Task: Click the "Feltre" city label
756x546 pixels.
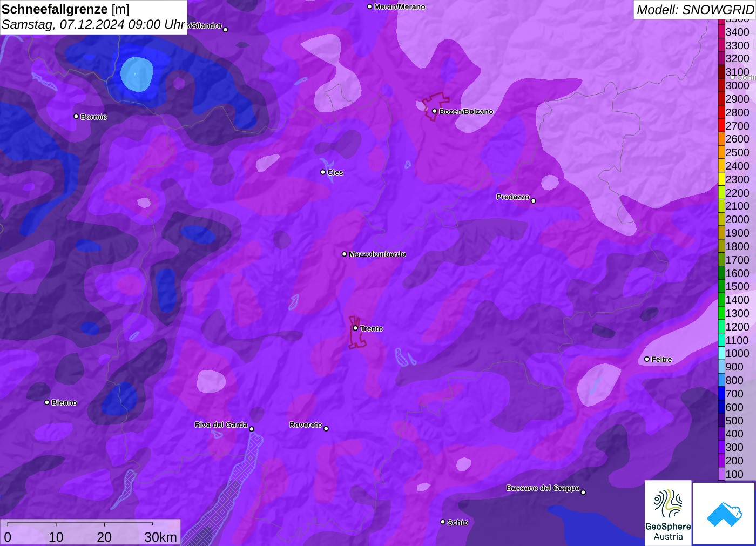Action: click(661, 359)
